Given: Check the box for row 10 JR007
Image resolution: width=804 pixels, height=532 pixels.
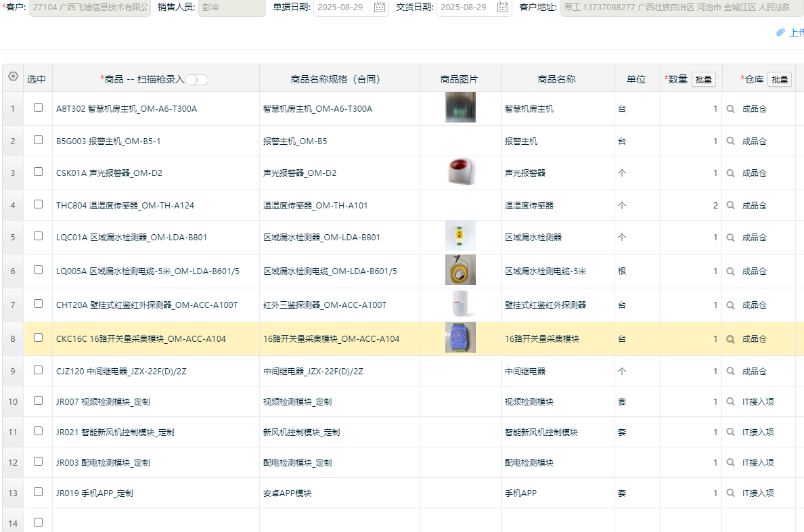Looking at the screenshot, I should [38, 400].
